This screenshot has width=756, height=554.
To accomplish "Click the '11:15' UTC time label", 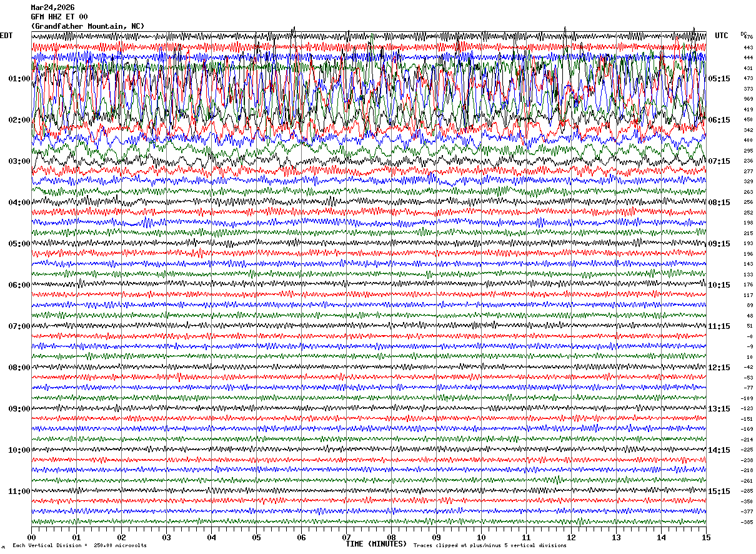I will pyautogui.click(x=719, y=326).
